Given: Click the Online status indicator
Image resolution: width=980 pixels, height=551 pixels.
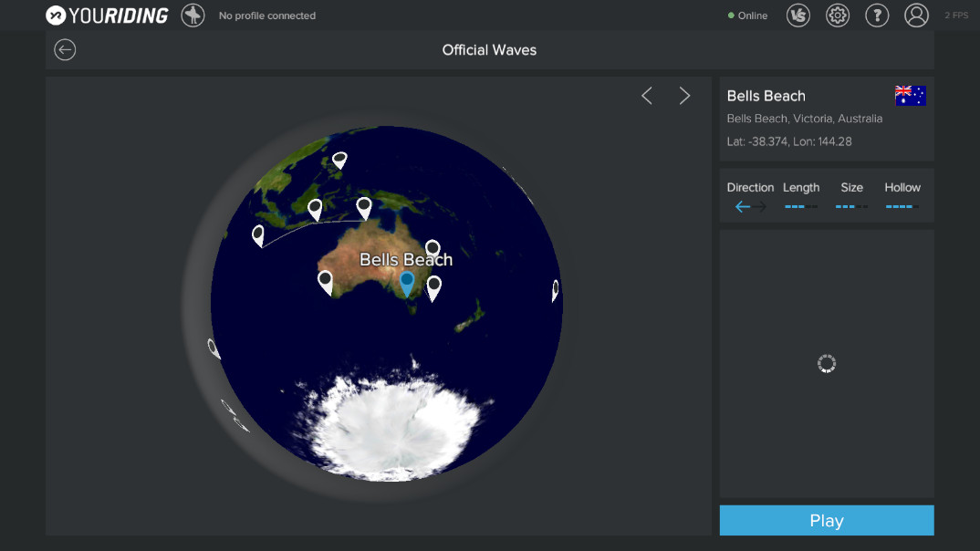Looking at the screenshot, I should pos(747,16).
